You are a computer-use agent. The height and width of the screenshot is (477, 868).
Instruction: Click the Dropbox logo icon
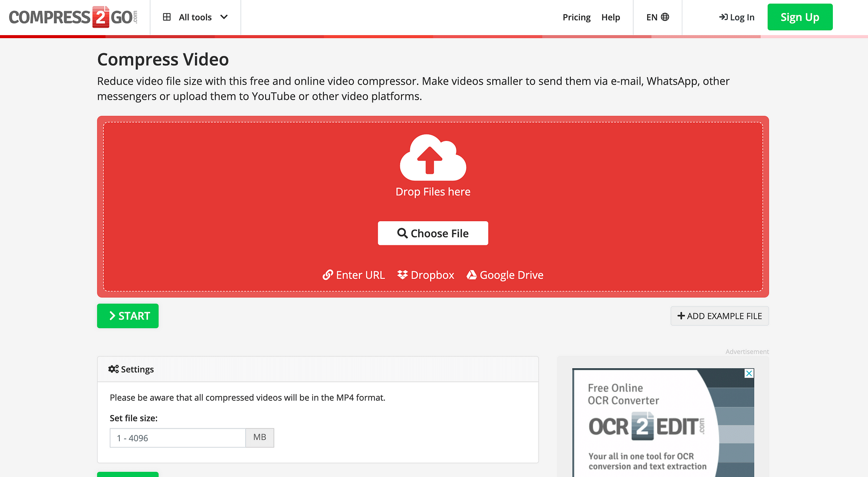pyautogui.click(x=402, y=275)
